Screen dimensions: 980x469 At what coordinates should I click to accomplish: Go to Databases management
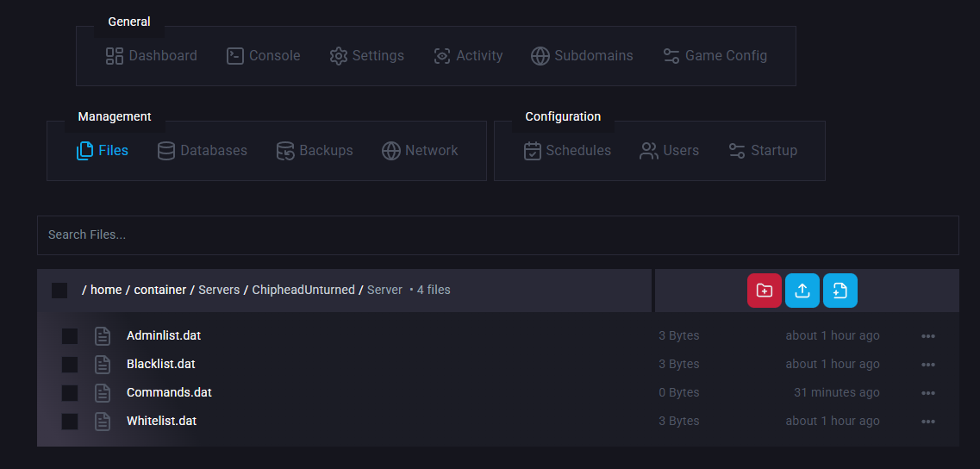(203, 151)
